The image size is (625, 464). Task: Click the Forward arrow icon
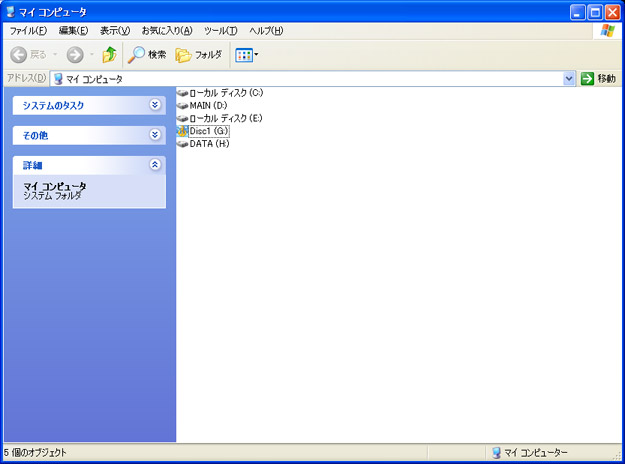(75, 55)
